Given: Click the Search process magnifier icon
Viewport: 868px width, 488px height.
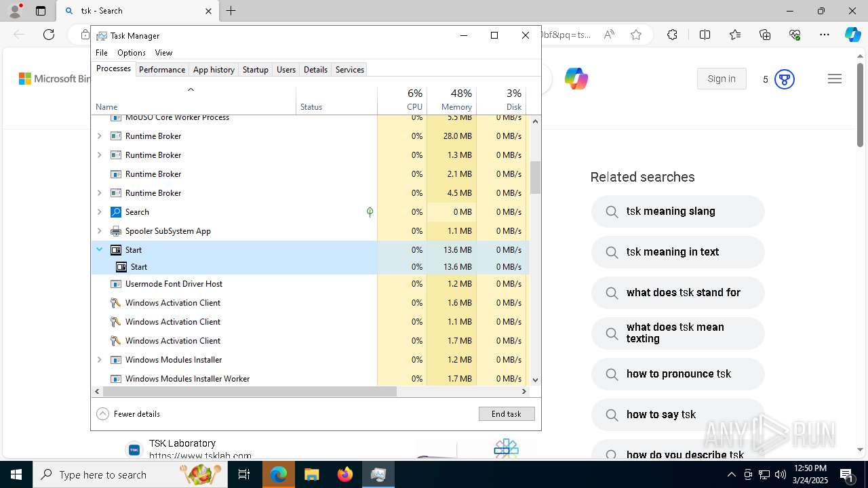Looking at the screenshot, I should (116, 212).
